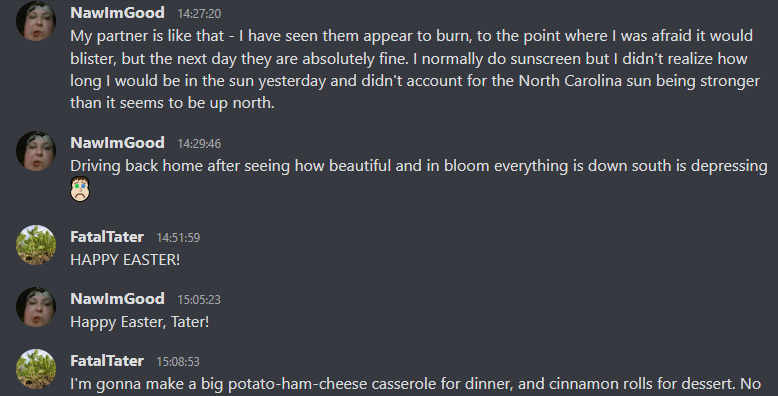The image size is (778, 396).
Task: Click FatalTater's username at 15:08:53
Action: tap(107, 361)
